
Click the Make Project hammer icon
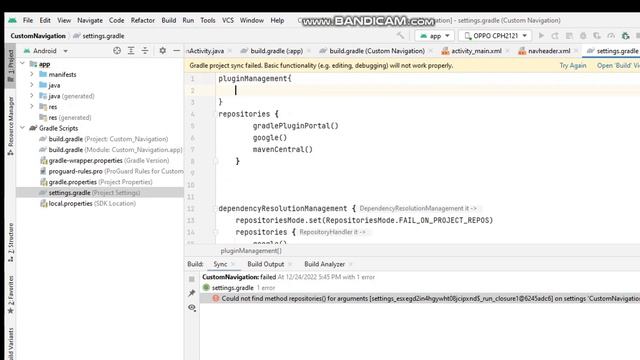[x=400, y=36]
